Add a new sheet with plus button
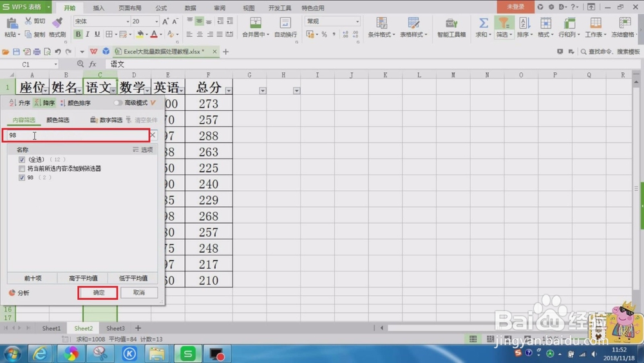Image resolution: width=644 pixels, height=363 pixels. click(138, 328)
